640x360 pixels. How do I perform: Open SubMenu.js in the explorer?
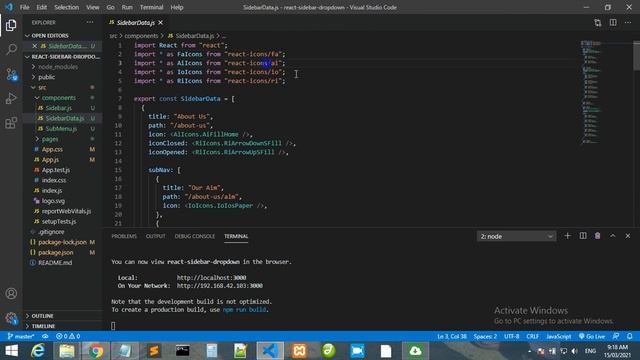[x=62, y=129]
